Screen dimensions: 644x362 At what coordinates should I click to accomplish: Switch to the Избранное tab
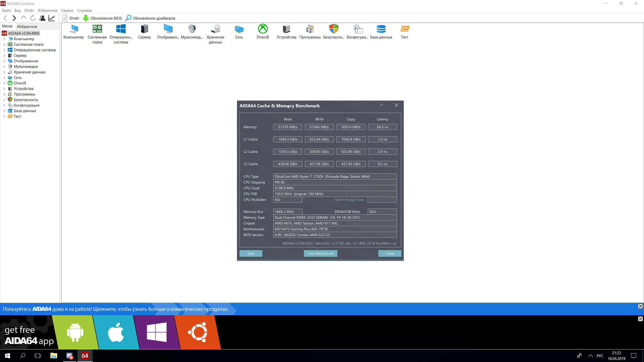(x=27, y=26)
